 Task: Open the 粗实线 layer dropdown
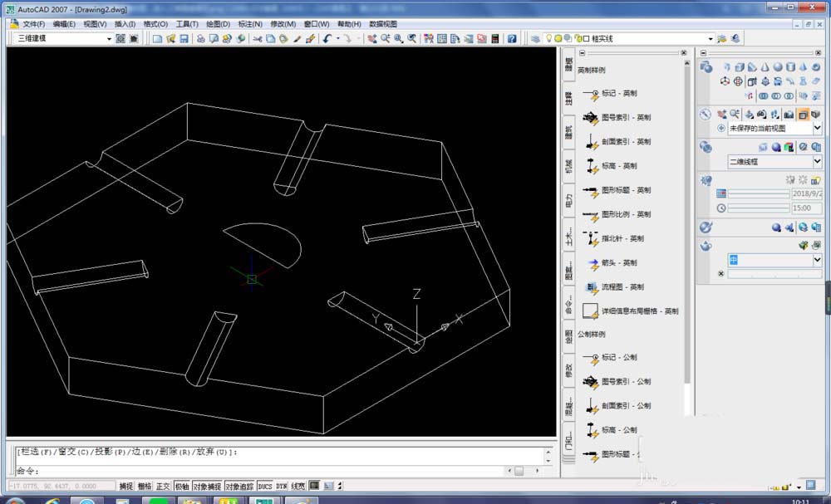coord(711,39)
